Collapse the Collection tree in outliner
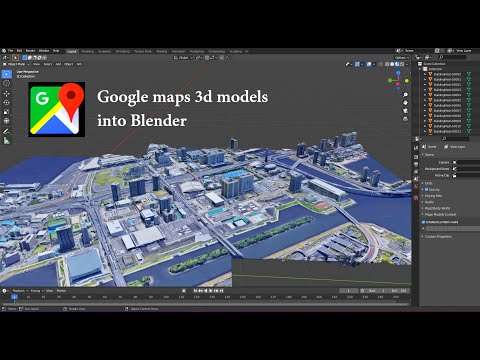480x360 pixels. 421,69
